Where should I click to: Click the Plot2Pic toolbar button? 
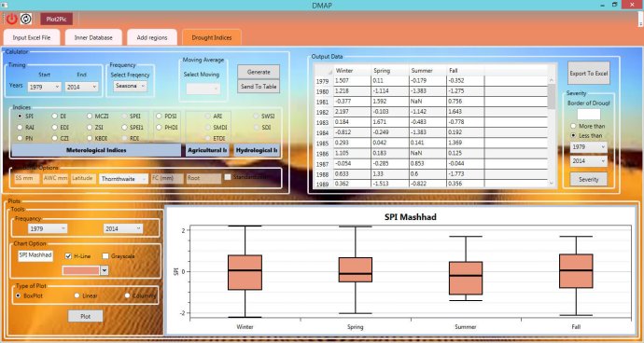(x=57, y=19)
